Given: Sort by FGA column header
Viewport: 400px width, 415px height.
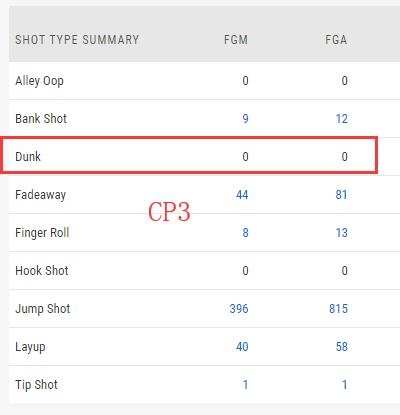Looking at the screenshot, I should [x=336, y=40].
